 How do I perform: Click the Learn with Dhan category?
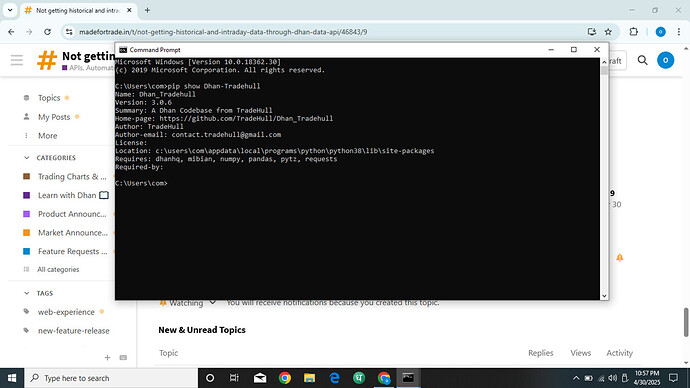[67, 195]
